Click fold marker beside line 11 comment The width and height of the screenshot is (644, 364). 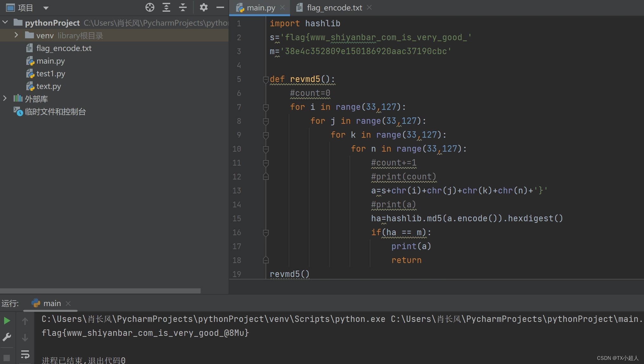click(266, 163)
